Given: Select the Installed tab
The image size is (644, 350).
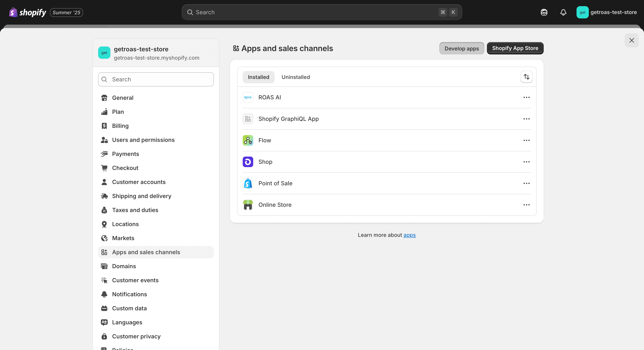Looking at the screenshot, I should [258, 77].
